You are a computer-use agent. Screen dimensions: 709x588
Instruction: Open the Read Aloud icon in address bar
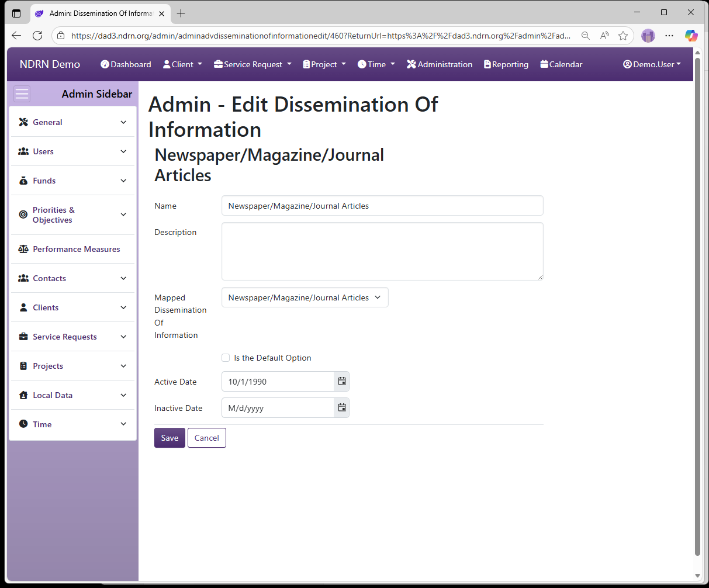604,36
